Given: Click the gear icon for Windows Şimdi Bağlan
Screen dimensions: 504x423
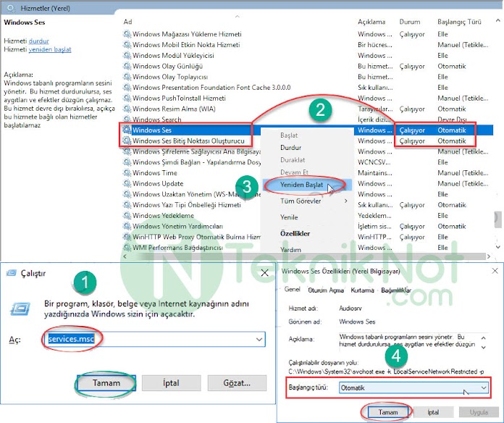Looking at the screenshot, I should [x=127, y=162].
